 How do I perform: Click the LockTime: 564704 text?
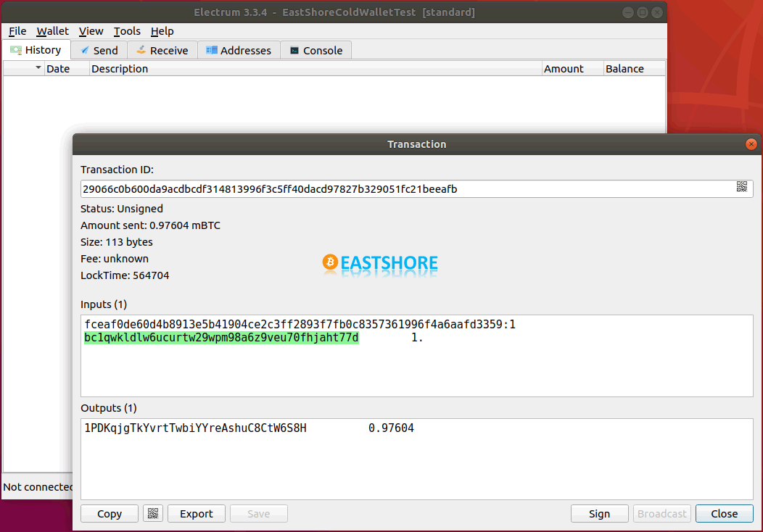125,275
